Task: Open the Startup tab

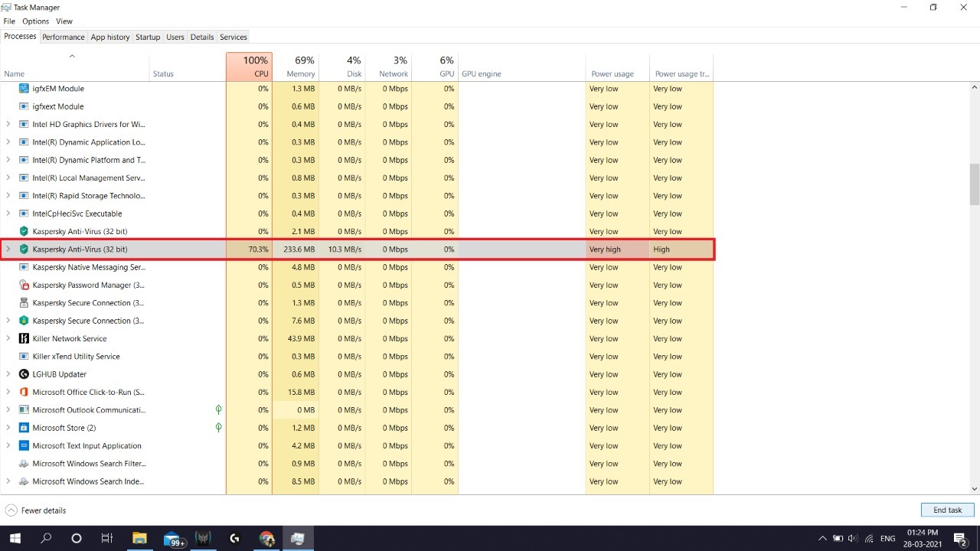Action: tap(148, 37)
